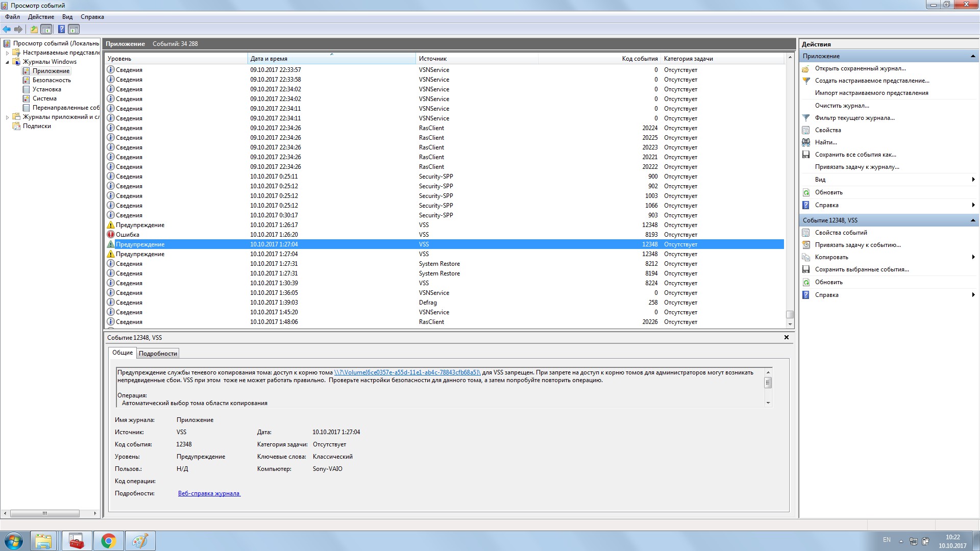Collapse the 'Событие 12348, VSS' actions section

click(972, 220)
